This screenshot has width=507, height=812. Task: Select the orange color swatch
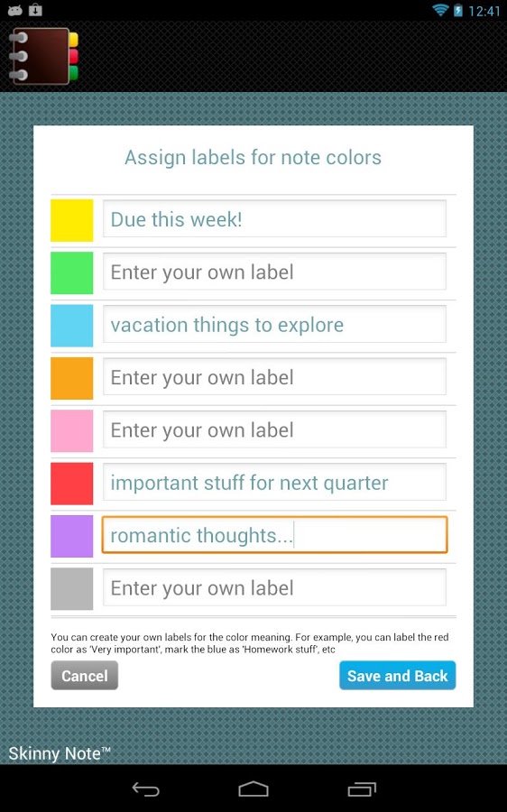tap(72, 378)
